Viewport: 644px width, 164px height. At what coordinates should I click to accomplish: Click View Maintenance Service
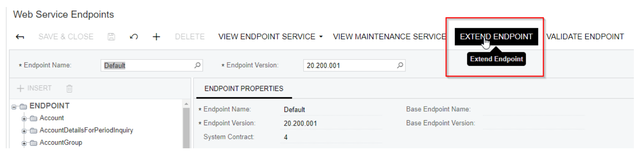(x=389, y=37)
